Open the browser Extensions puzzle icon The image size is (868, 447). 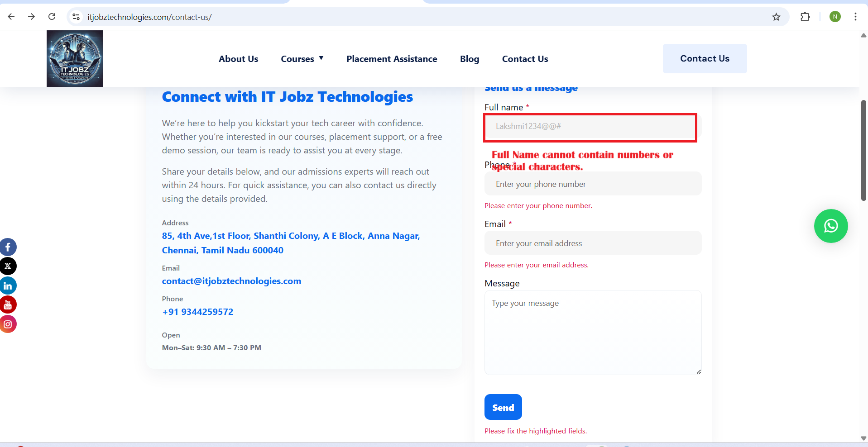pos(805,17)
